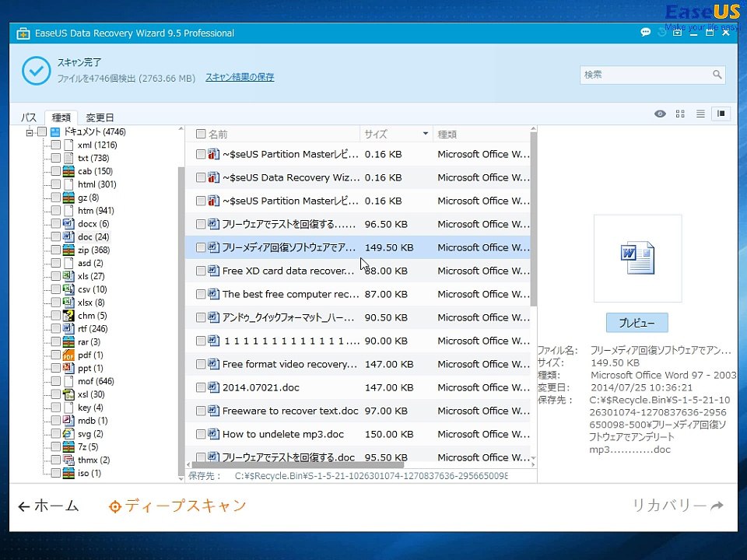This screenshot has width=747, height=560.
Task: Click the pdf file type icon
Action: pyautogui.click(x=68, y=355)
